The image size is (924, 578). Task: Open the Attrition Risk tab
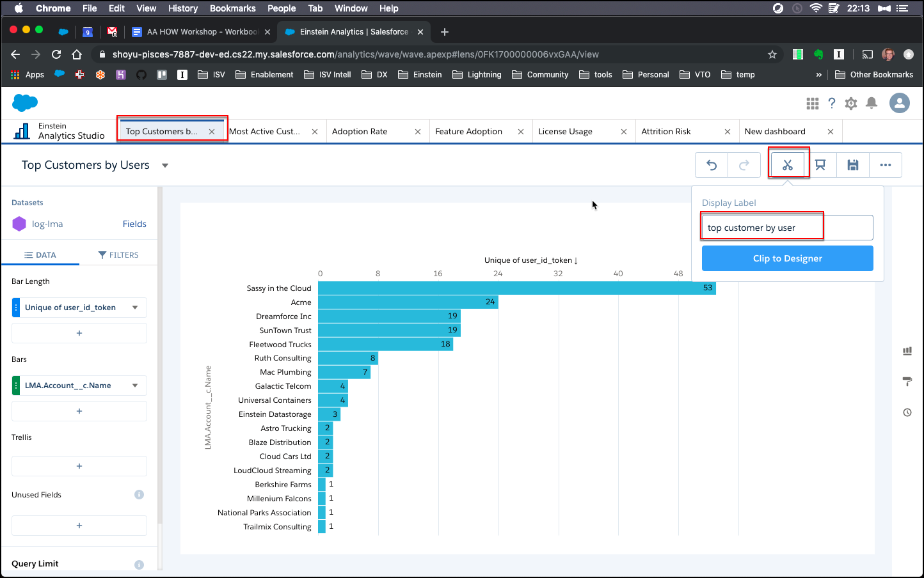click(x=666, y=132)
